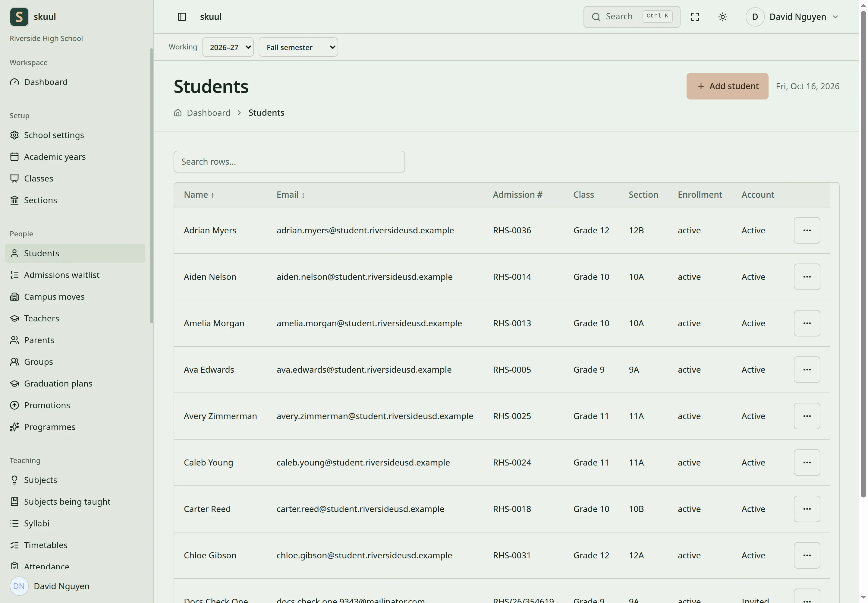
Task: Click the Parents people icon
Action: [14, 340]
